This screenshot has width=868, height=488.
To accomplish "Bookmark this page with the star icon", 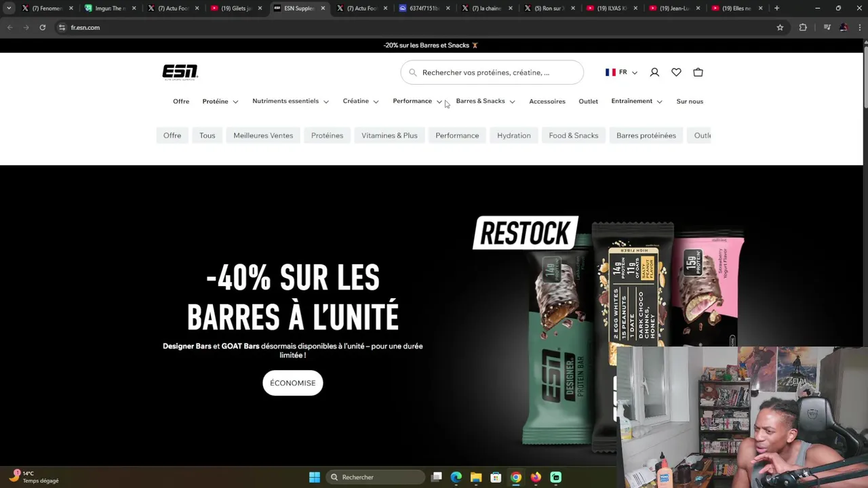I will [780, 27].
